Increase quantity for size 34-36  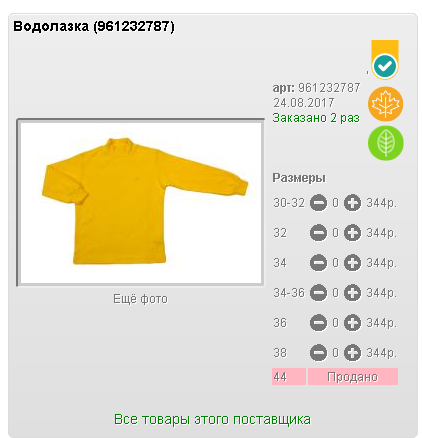click(352, 293)
